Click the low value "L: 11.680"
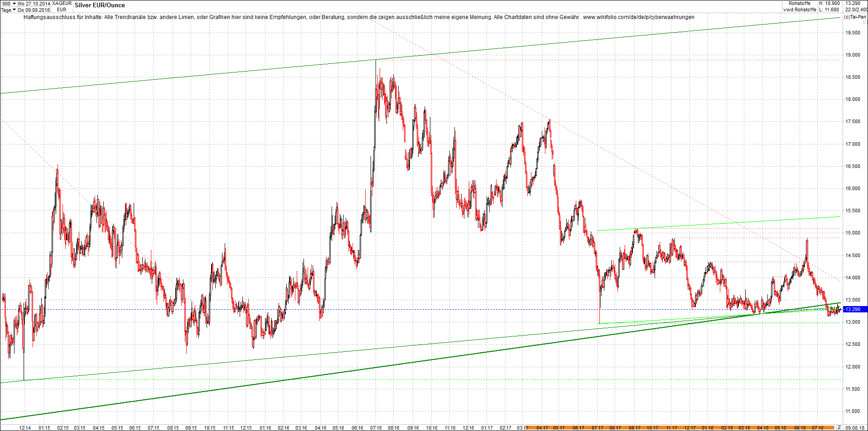The width and height of the screenshot is (868, 431). click(x=829, y=10)
